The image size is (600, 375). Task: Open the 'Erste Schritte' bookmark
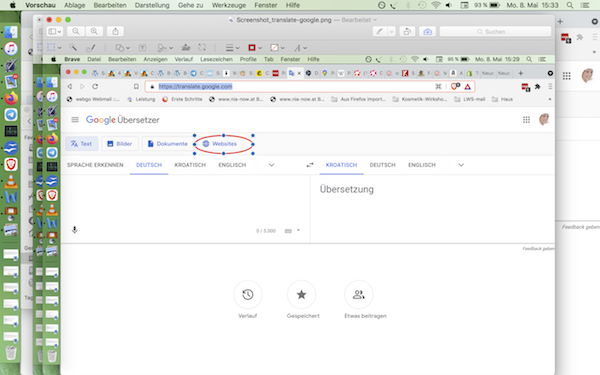click(x=183, y=99)
